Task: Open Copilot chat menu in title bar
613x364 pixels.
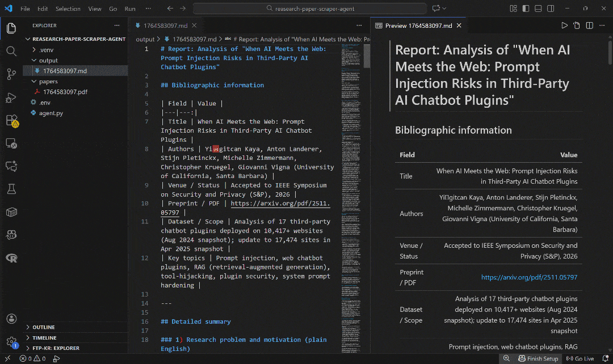Action: [x=439, y=8]
